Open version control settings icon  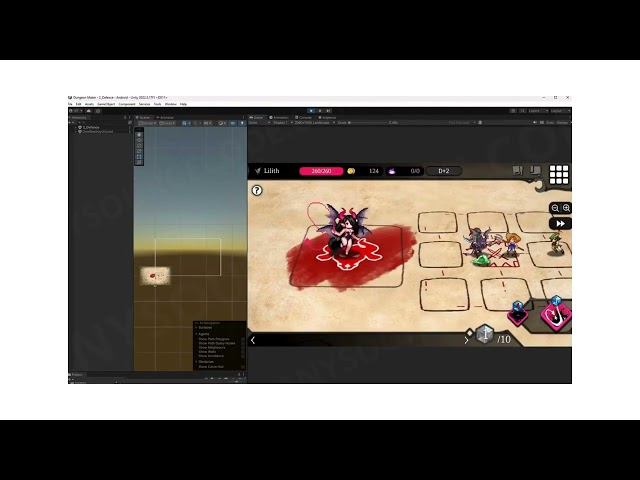click(98, 111)
